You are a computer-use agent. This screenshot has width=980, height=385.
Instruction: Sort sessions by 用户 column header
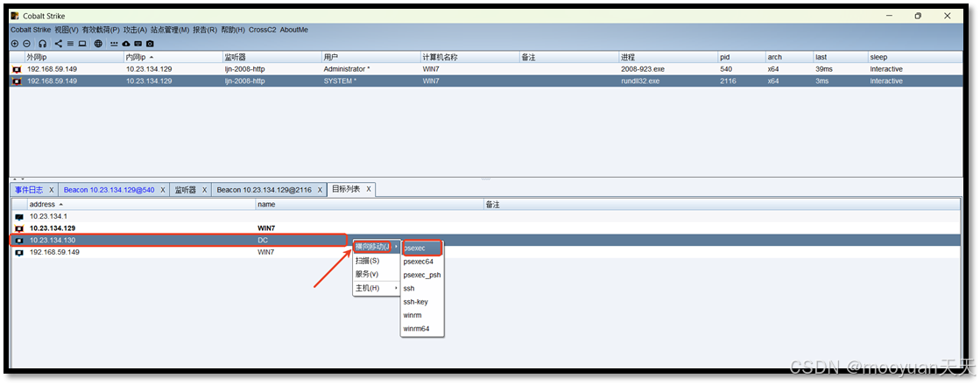point(371,57)
